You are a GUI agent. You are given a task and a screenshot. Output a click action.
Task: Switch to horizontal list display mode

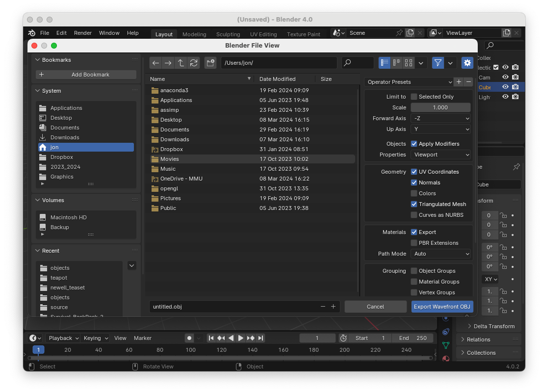point(396,63)
